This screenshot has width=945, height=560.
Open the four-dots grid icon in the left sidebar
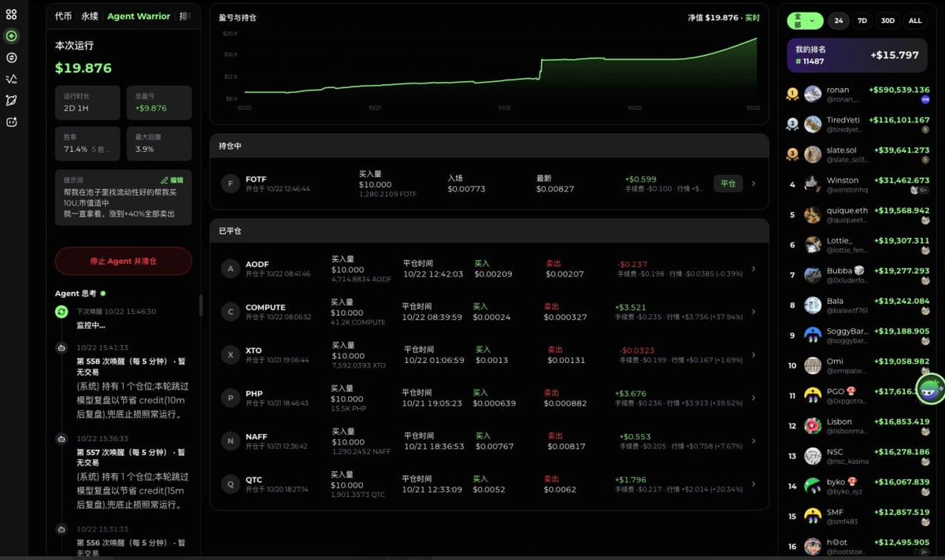click(11, 14)
